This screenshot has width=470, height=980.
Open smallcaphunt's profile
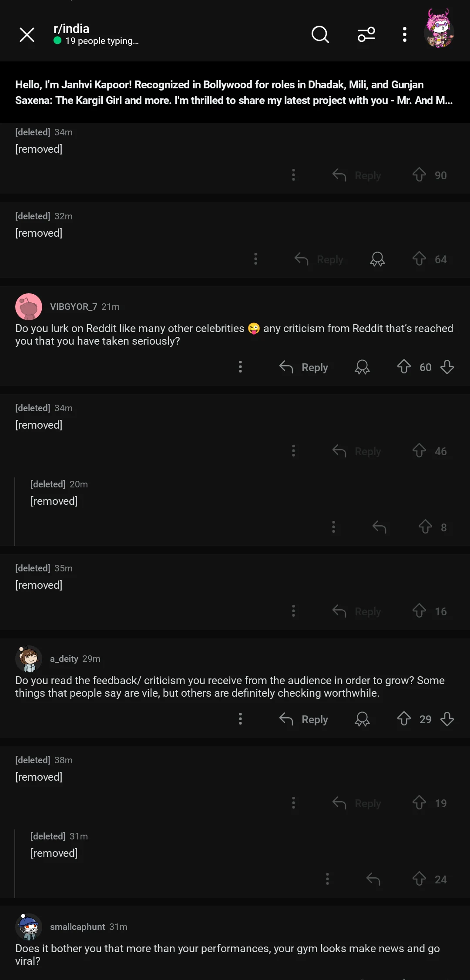pos(77,927)
